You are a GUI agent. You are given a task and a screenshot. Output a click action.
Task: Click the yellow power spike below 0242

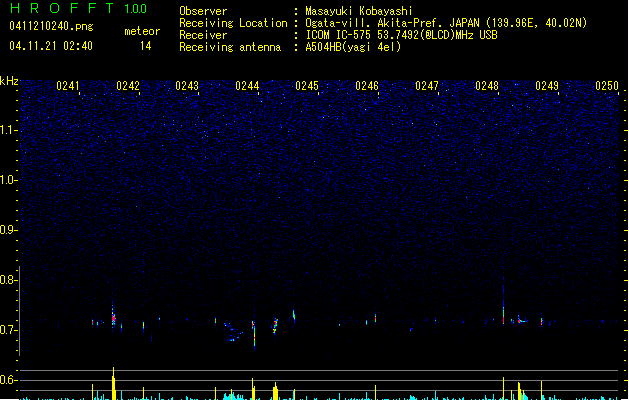114,383
